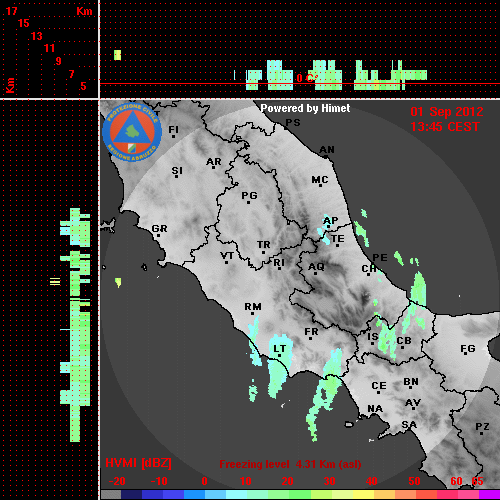This screenshot has width=500, height=500.
Task: Click the FG city label
Action: (468, 349)
